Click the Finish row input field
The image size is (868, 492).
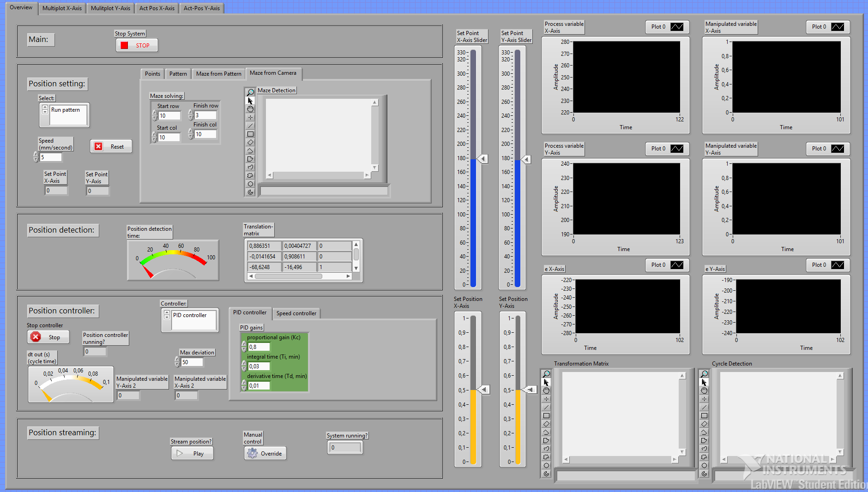(x=205, y=115)
